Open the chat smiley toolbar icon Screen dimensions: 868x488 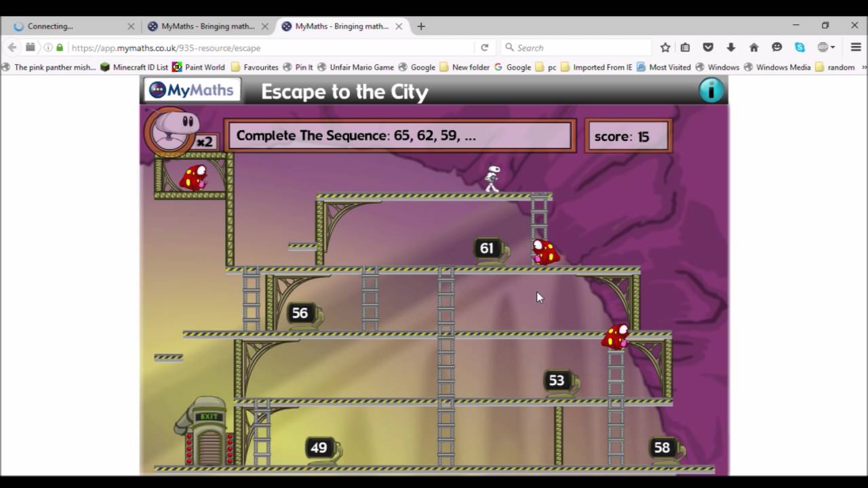point(777,47)
